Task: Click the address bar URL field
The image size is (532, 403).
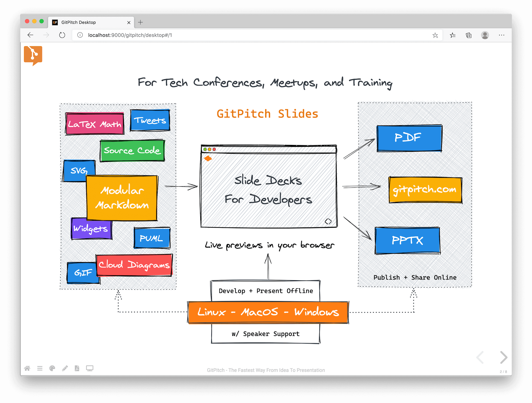Action: [x=257, y=35]
